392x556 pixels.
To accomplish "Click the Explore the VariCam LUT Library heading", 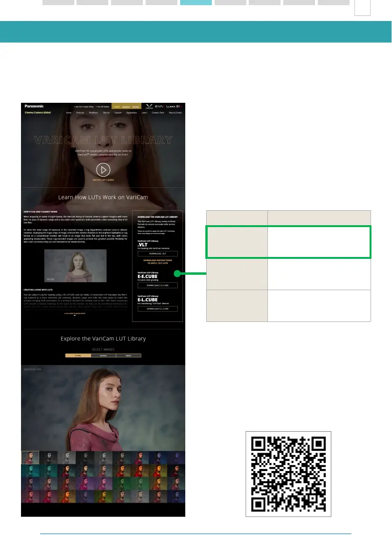I will tap(103, 339).
